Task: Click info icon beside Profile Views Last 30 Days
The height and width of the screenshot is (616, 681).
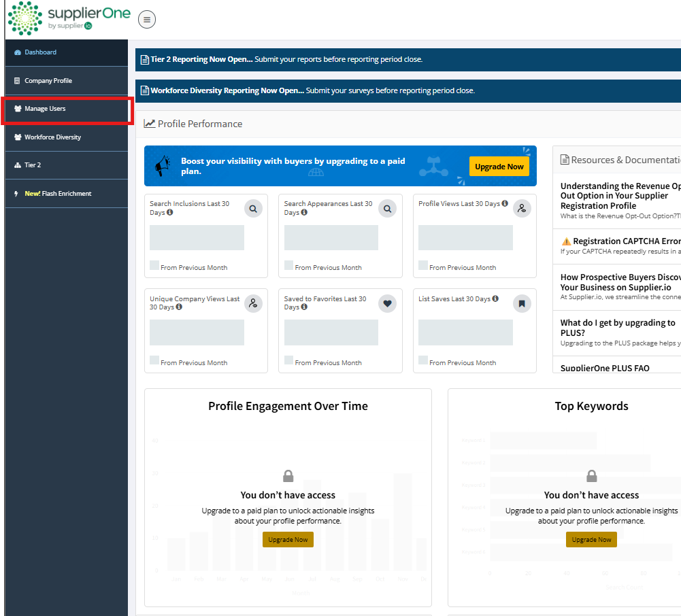Action: click(505, 203)
